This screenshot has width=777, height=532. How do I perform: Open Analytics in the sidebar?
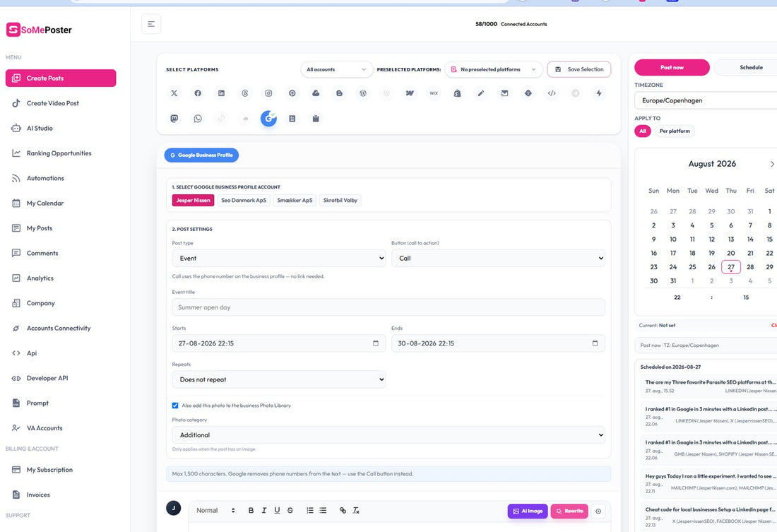pos(61,278)
